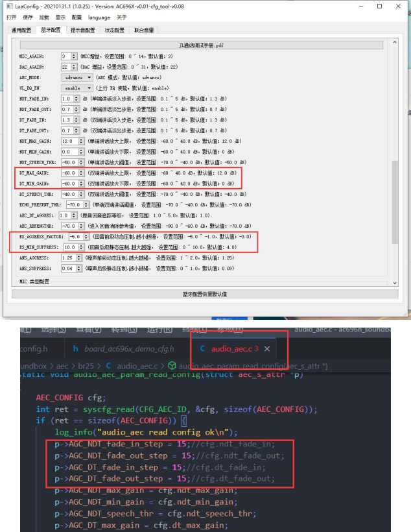Viewport: 411px width, 532px height.
Task: Switch to board_ac696x_demo_cfg.h editor tab
Action: pos(123,349)
